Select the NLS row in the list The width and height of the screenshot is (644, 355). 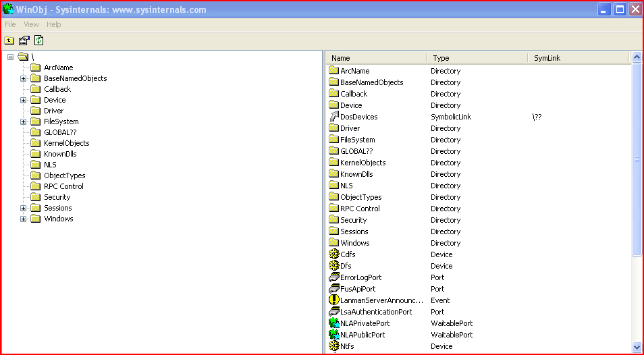click(479, 186)
